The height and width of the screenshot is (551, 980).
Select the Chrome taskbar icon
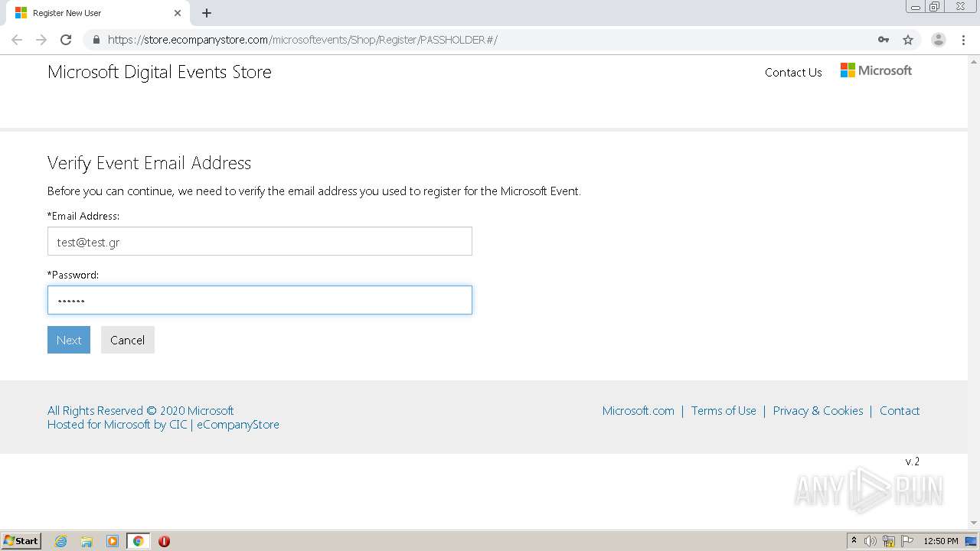pos(138,541)
